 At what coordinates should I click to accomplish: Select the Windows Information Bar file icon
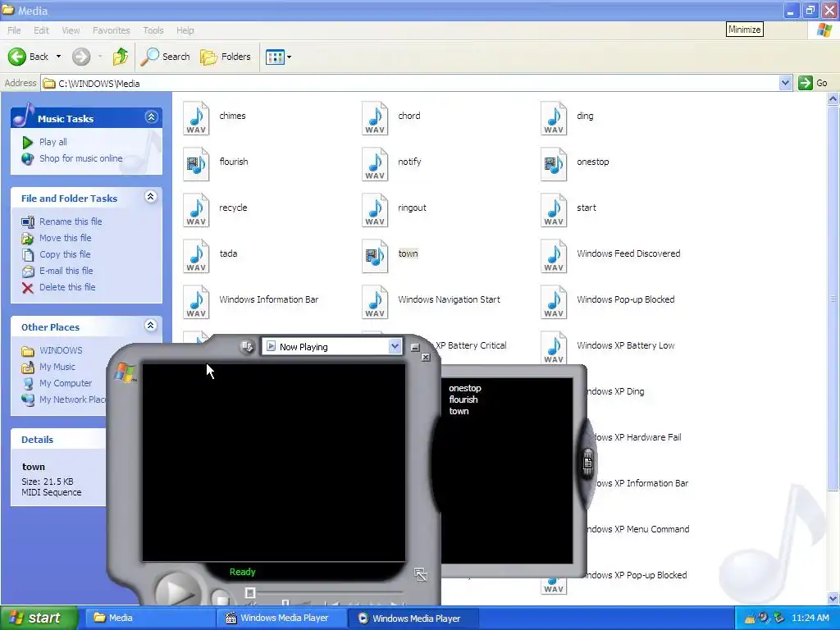point(196,302)
